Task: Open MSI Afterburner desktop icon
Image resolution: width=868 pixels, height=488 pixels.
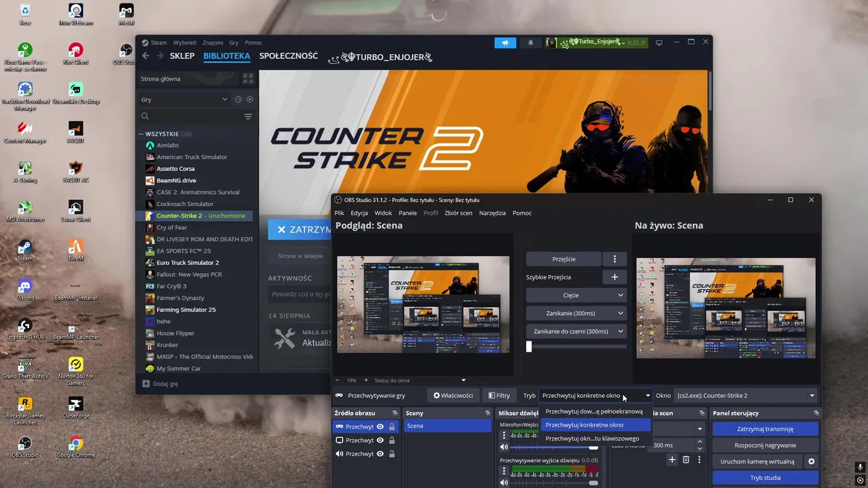Action: pyautogui.click(x=25, y=211)
